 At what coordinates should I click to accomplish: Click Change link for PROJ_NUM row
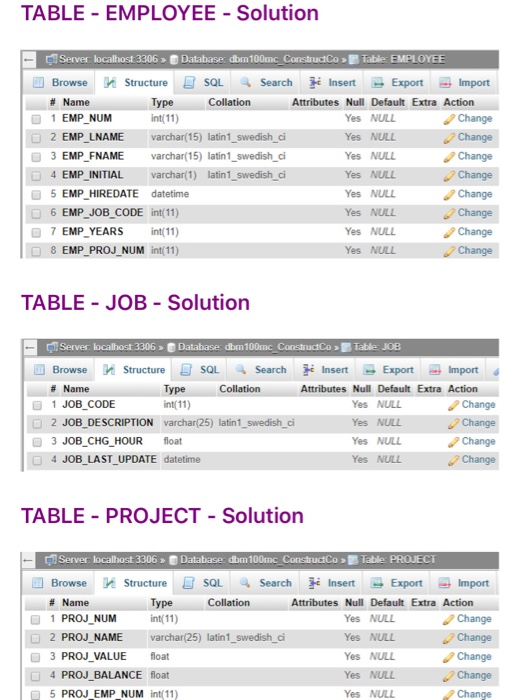pyautogui.click(x=474, y=619)
